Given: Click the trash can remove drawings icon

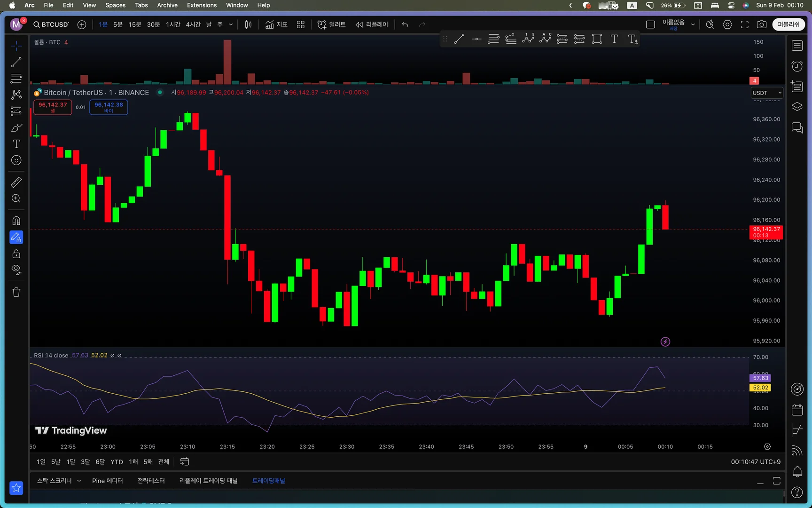Looking at the screenshot, I should click(16, 292).
